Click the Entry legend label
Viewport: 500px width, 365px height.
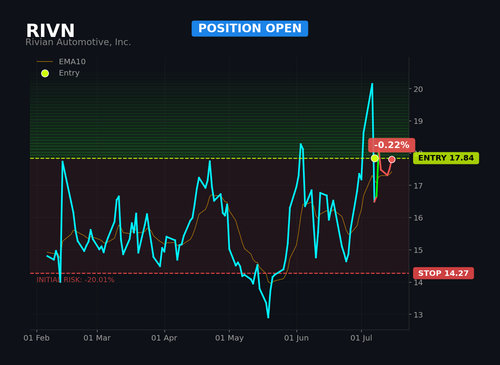(69, 73)
